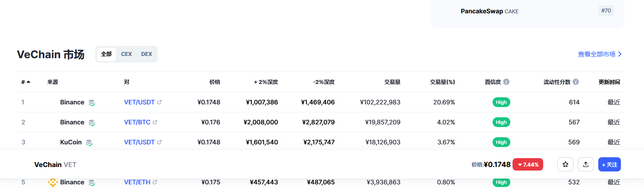Viewport: 644px width, 191px height.
Task: Open external link icon beside VET/ETH
Action: [155, 182]
